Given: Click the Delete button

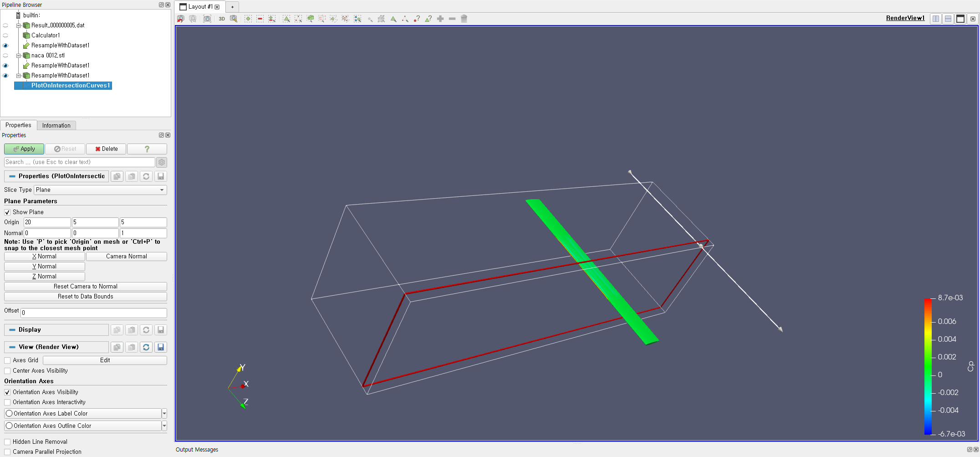Looking at the screenshot, I should click(106, 149).
